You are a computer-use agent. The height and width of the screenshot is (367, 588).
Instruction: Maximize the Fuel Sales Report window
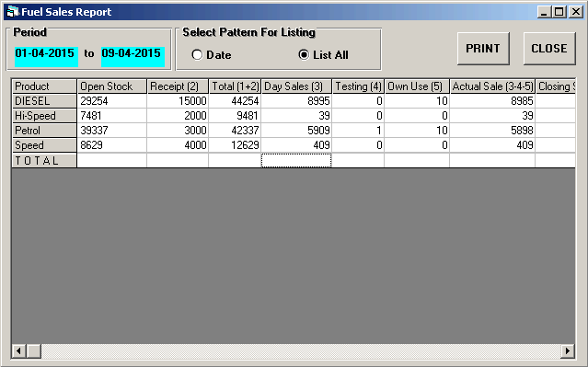pyautogui.click(x=559, y=12)
